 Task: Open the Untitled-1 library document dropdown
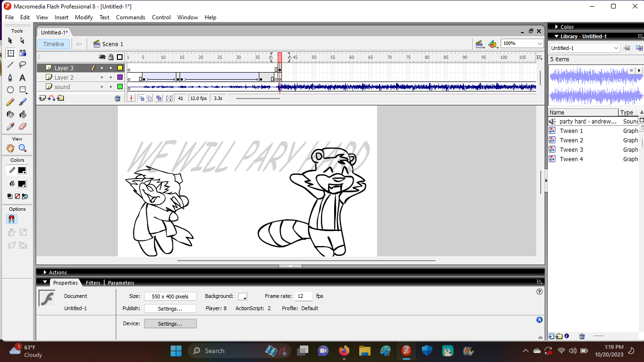point(616,48)
